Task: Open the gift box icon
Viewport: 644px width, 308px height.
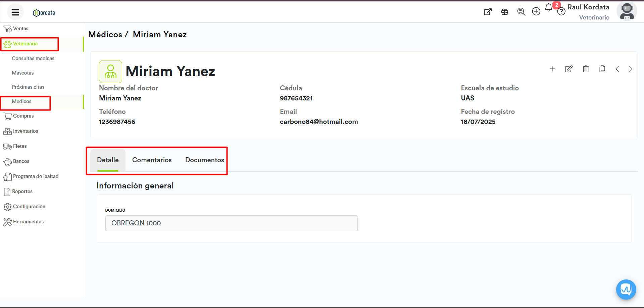Action: 504,12
